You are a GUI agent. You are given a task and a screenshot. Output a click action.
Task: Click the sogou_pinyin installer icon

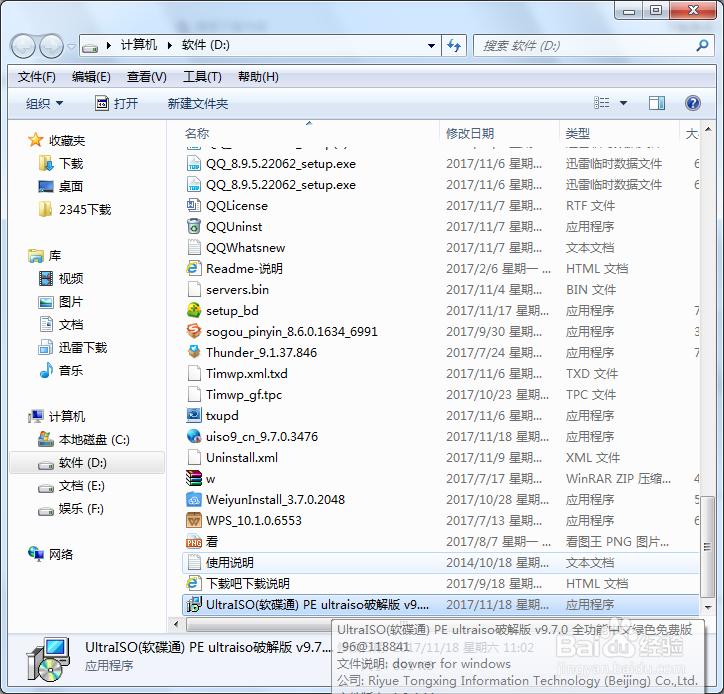[193, 331]
